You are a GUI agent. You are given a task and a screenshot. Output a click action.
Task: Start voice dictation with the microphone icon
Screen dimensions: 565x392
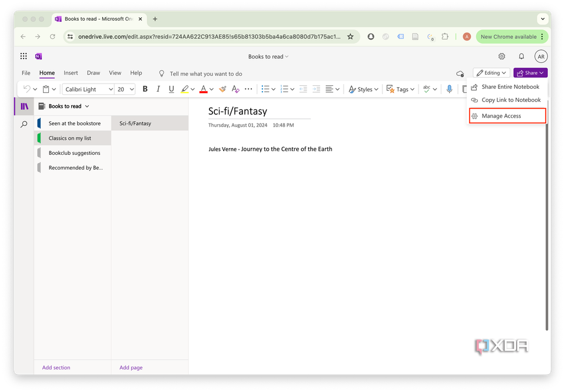(x=450, y=89)
